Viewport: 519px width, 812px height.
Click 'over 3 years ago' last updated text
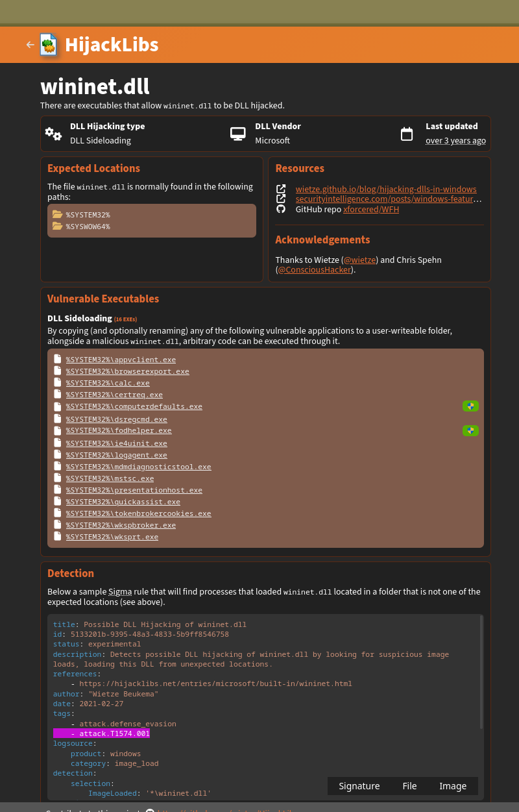tap(455, 141)
